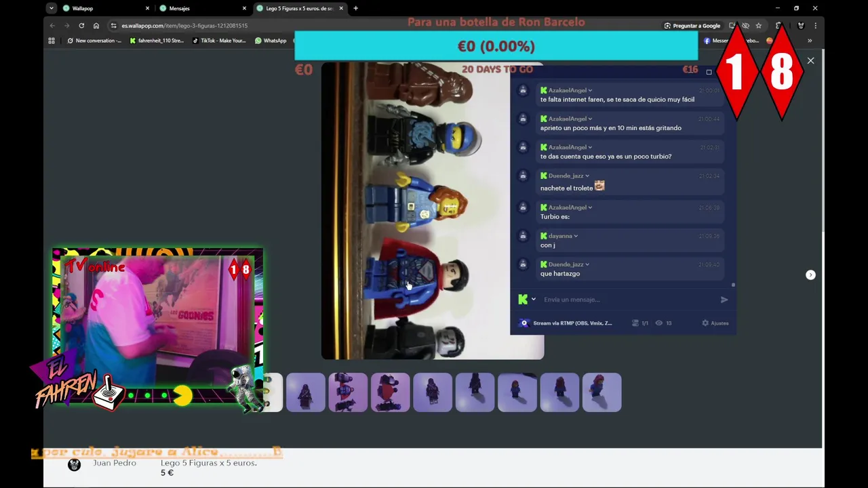
Task: Select the last gallery thumbnail
Action: (601, 392)
